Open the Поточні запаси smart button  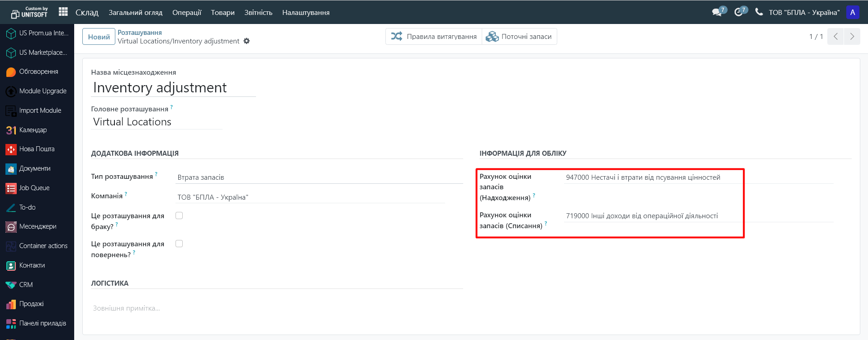(x=520, y=37)
